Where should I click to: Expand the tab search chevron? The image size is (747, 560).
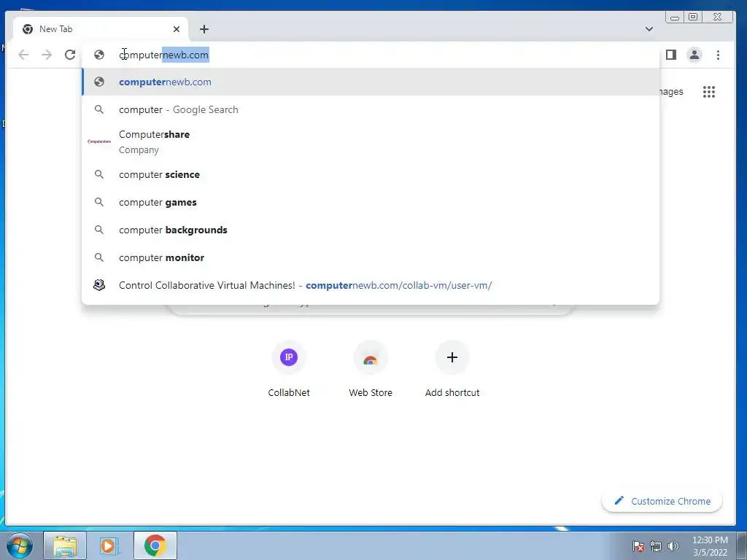coord(649,29)
